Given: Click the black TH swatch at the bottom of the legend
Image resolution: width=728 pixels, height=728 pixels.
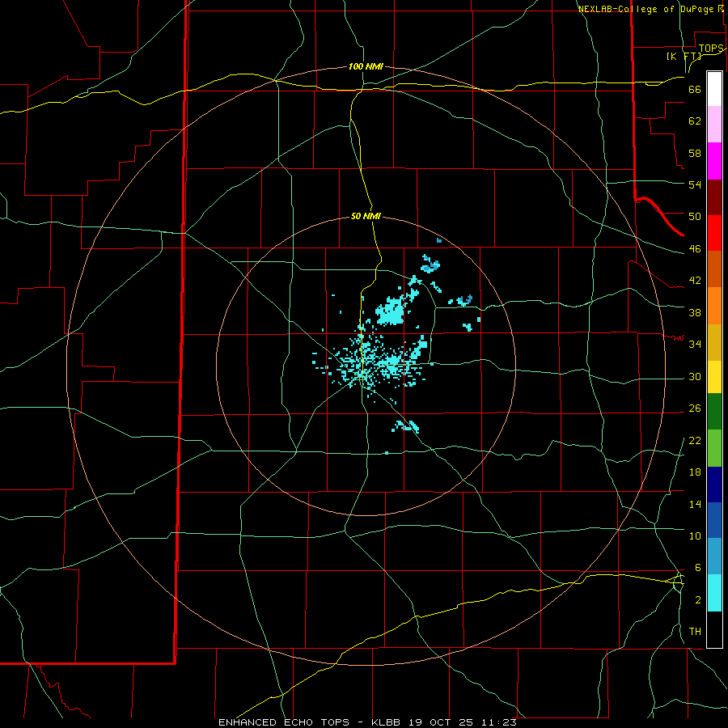Looking at the screenshot, I should (x=714, y=629).
